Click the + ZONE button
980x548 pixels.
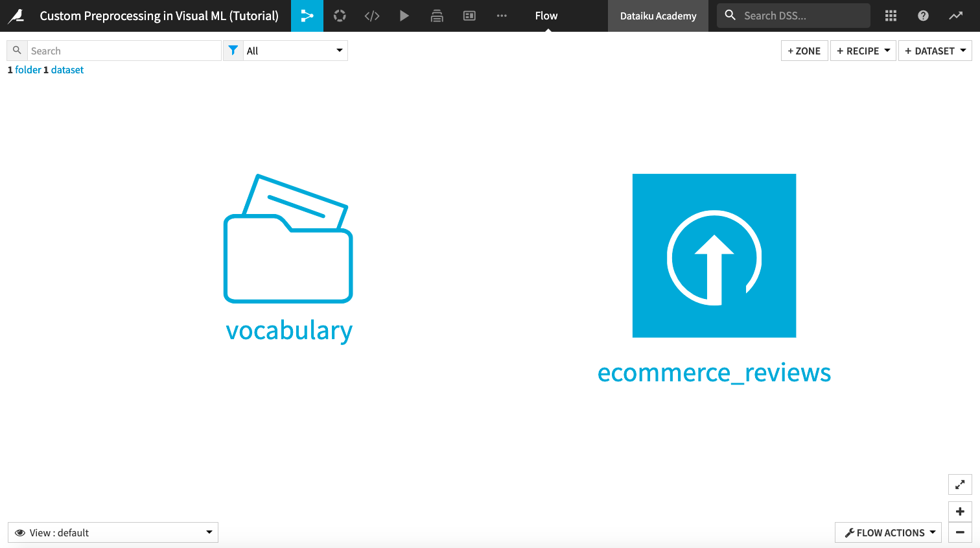pos(804,51)
